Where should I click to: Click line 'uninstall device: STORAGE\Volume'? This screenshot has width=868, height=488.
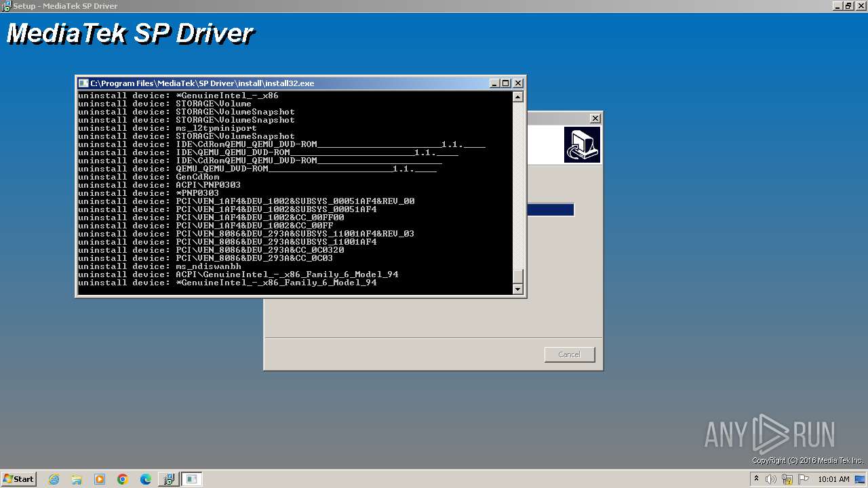(x=165, y=104)
